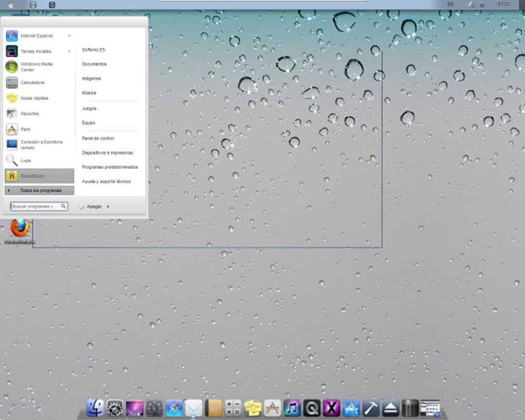Click the magnifier icon in search box

coord(63,206)
